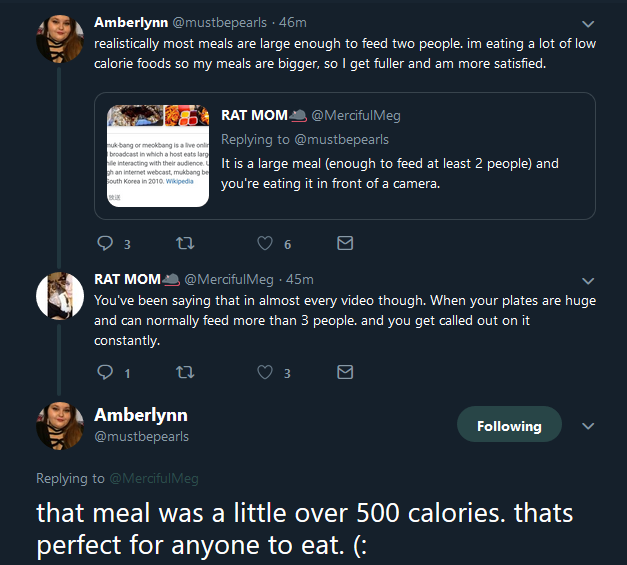Send Amberlynn's first tweet via direct message
This screenshot has width=627, height=565.
pos(345,243)
